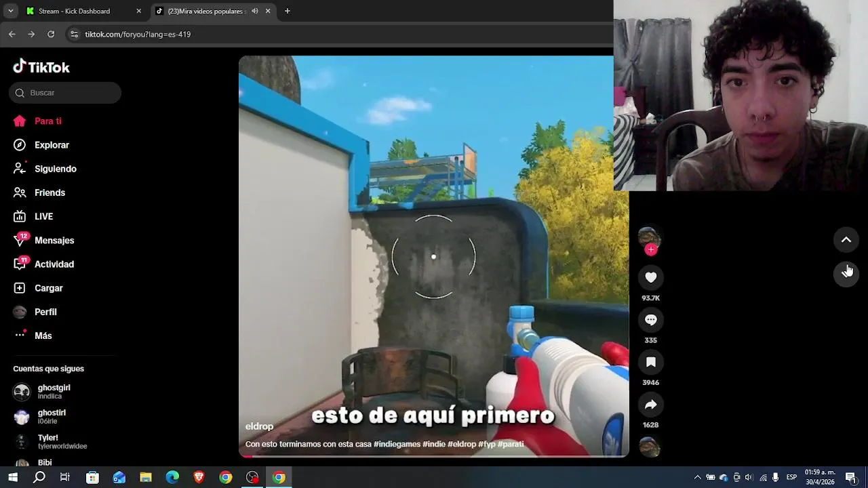Share the video with arrow icon
The width and height of the screenshot is (868, 488).
(650, 405)
